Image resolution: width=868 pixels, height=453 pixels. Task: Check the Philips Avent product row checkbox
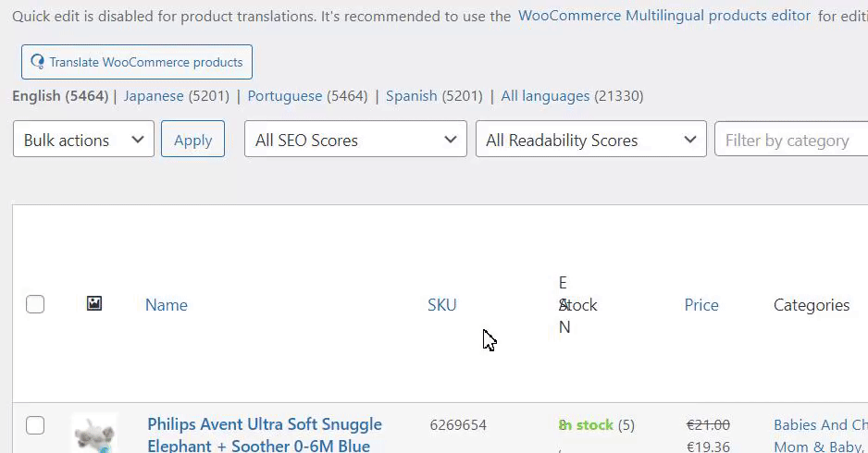point(35,425)
